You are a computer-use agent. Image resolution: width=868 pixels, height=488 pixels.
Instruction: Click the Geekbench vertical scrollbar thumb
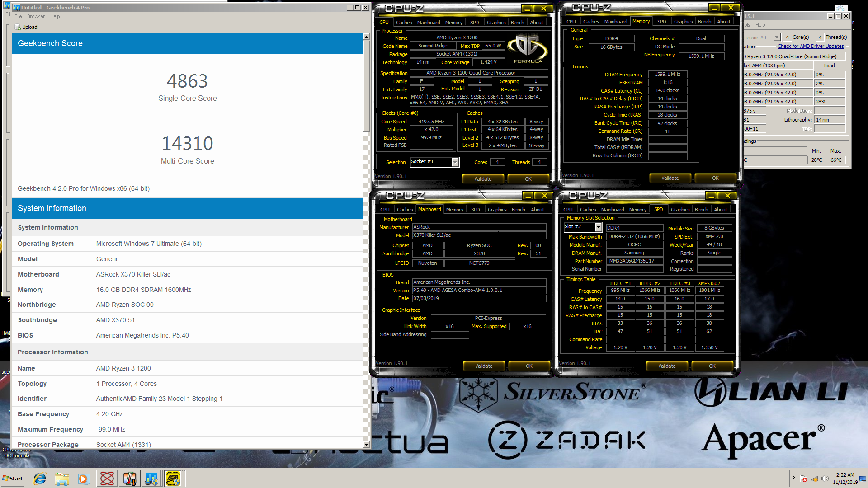(x=367, y=87)
